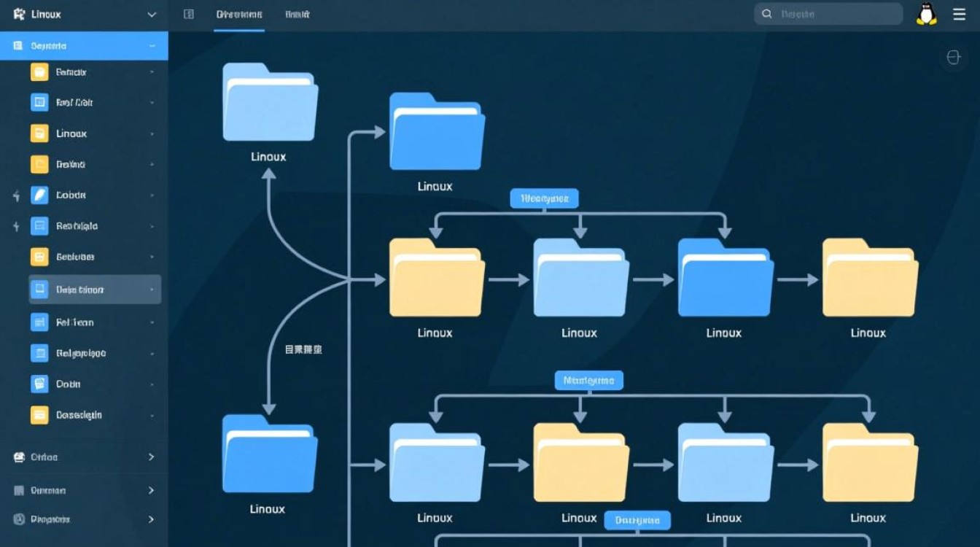Screen dimensions: 980x547
Task: Click the yellow briefcase sidebar icon
Action: coord(39,71)
